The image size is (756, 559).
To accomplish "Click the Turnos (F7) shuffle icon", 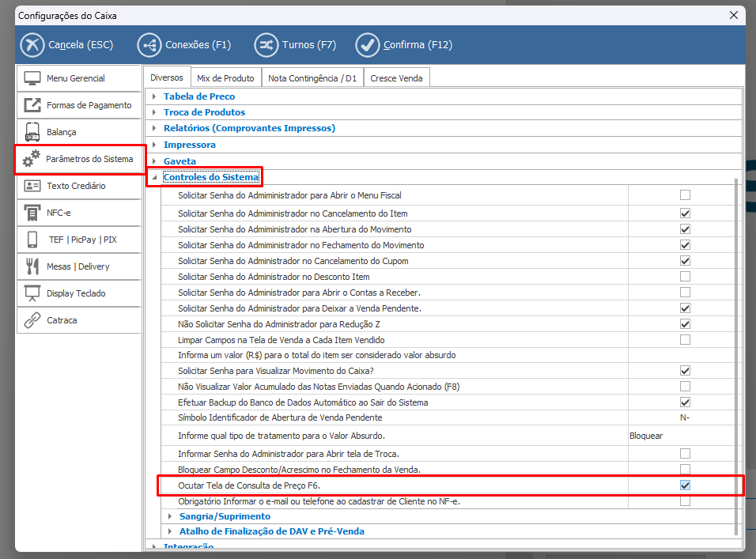I will click(x=266, y=45).
